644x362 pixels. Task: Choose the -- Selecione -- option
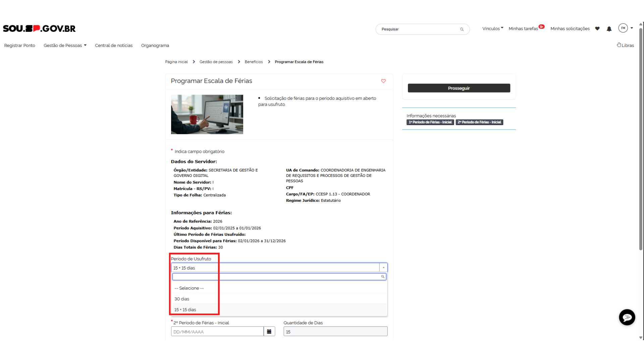189,288
